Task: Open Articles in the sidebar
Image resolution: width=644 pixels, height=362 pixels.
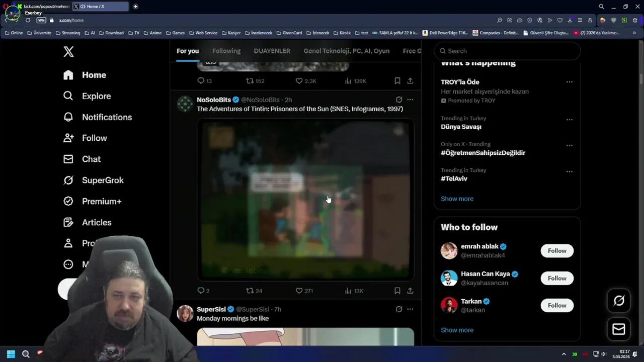Action: [x=87, y=223]
